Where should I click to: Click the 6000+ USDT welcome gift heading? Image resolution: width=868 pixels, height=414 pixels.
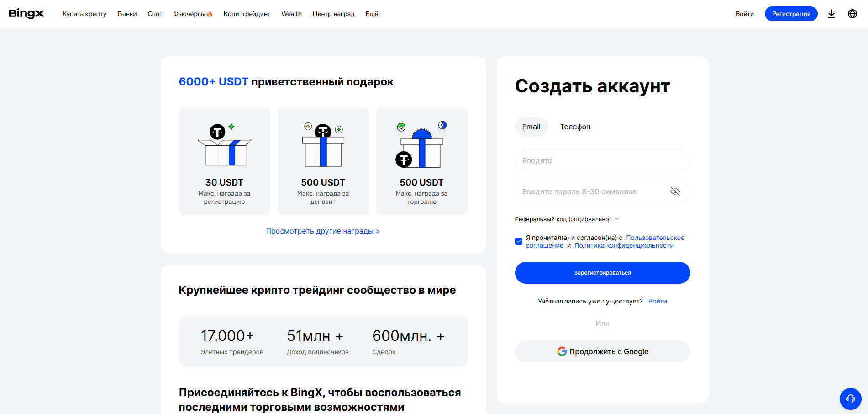pos(286,82)
